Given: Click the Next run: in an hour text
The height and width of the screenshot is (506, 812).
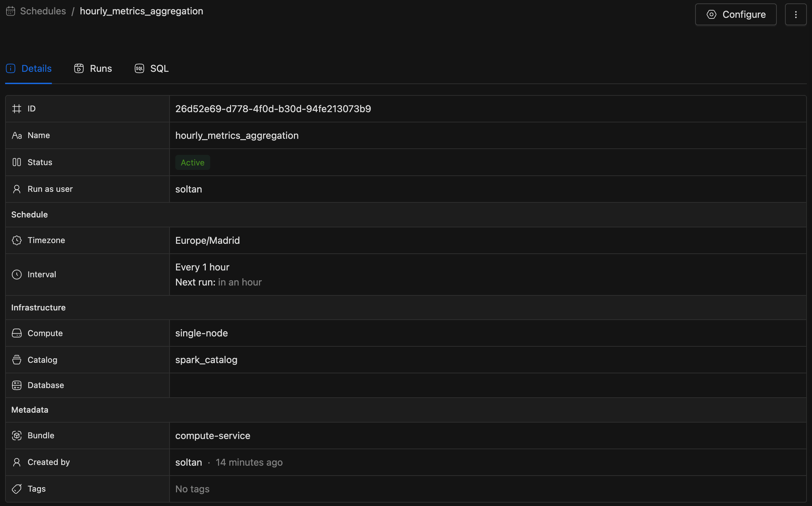Looking at the screenshot, I should click(x=218, y=282).
